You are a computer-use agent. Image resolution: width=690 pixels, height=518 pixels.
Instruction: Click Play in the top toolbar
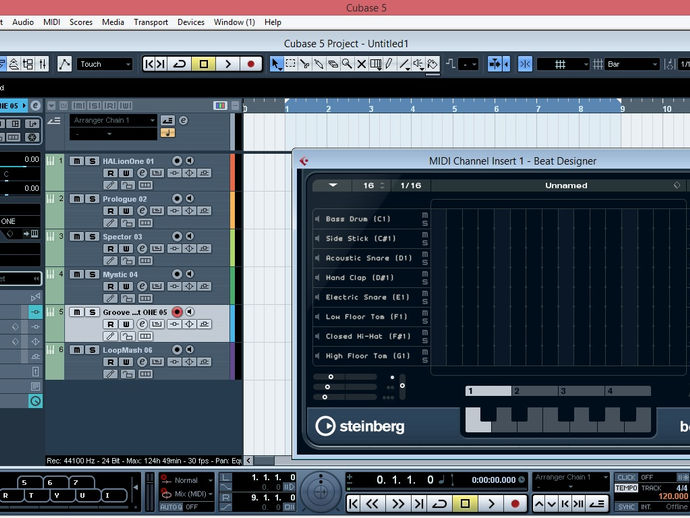(x=228, y=64)
